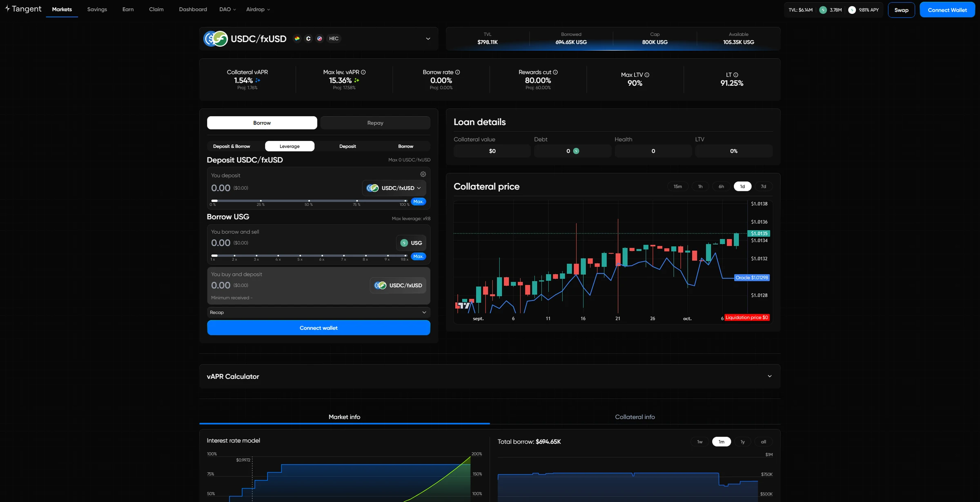Switch to the Collateral info tab
The height and width of the screenshot is (502, 980).
click(x=635, y=417)
